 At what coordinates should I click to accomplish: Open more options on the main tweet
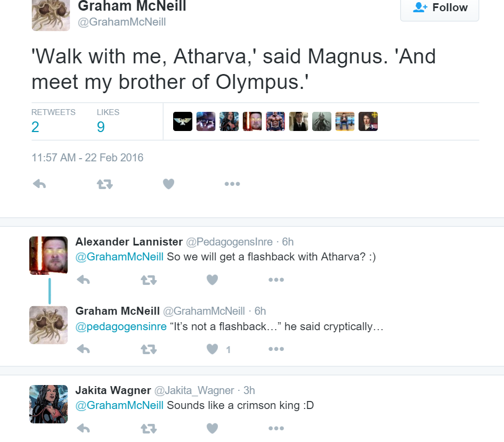pyautogui.click(x=232, y=184)
